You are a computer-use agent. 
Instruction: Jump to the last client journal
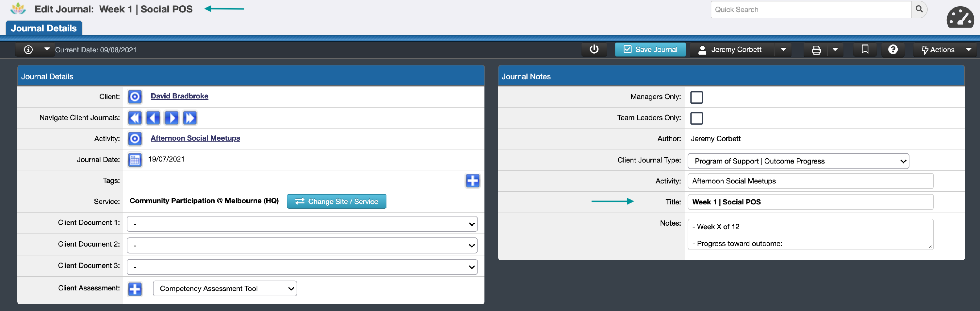190,118
